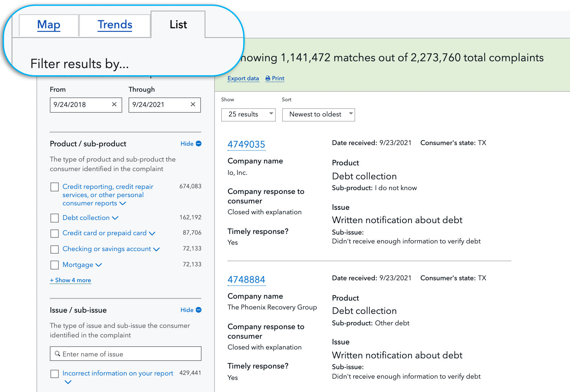Open the Newest to oldest sort dropdown
This screenshot has width=570, height=392.
[318, 115]
